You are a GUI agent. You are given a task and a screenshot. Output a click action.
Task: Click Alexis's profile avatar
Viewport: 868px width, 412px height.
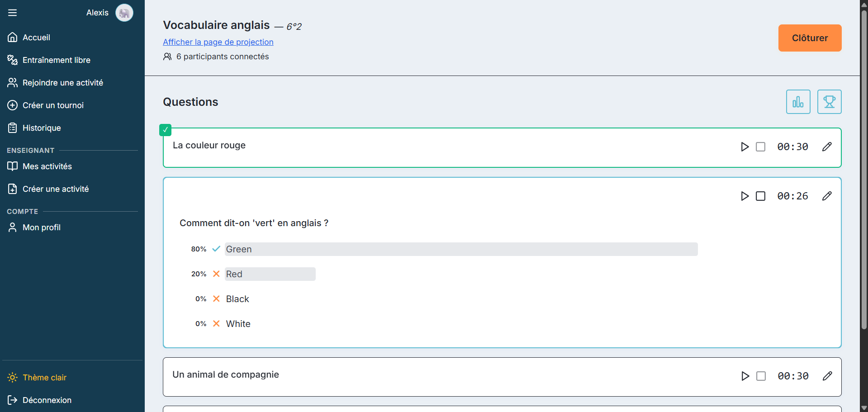coord(124,13)
